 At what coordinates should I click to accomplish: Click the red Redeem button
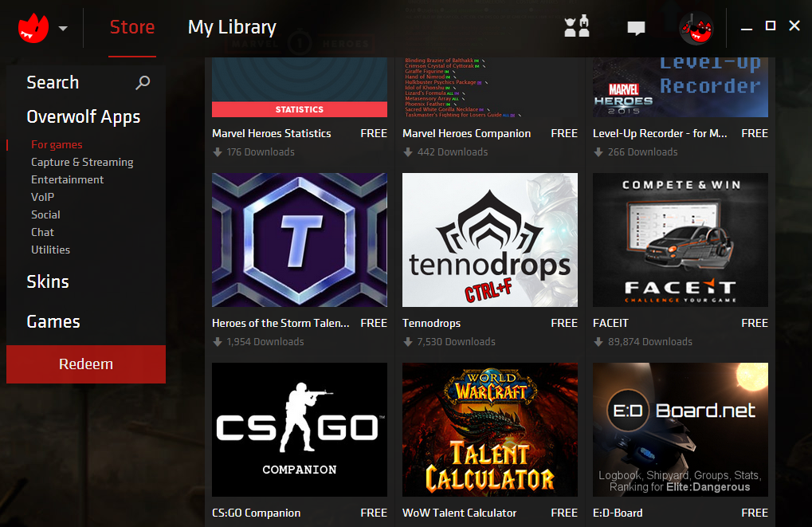86,364
